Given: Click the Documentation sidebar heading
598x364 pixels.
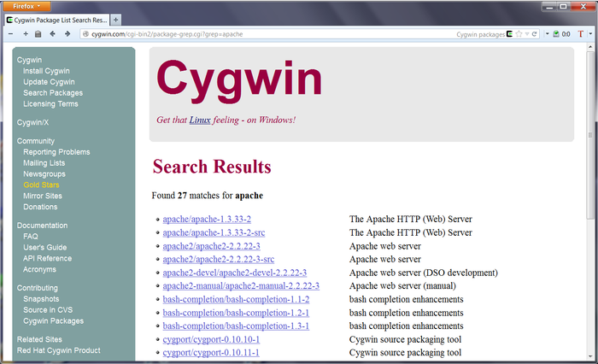Looking at the screenshot, I should tap(42, 226).
